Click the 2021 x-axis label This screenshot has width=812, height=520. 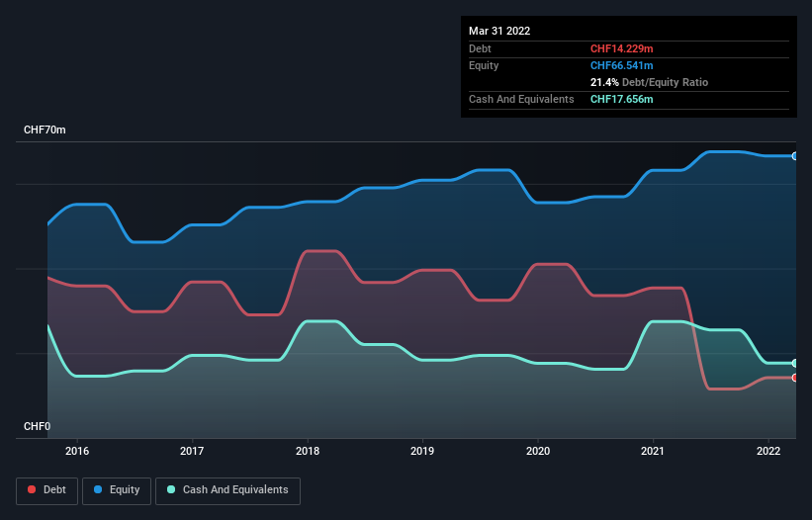pos(653,451)
